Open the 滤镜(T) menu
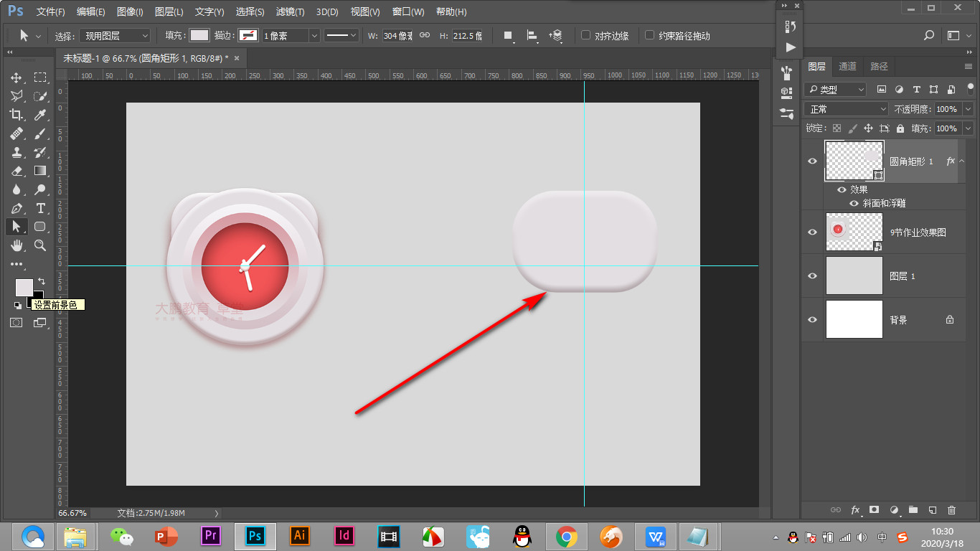 tap(290, 12)
